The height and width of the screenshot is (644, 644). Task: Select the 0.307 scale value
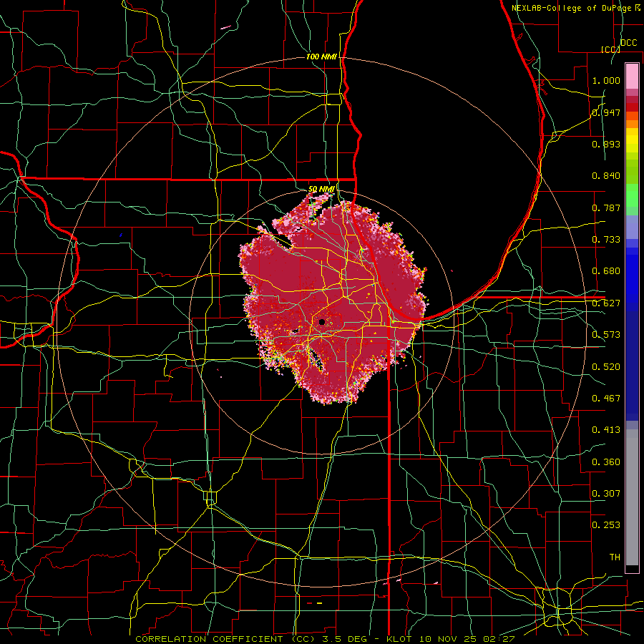[x=606, y=494]
